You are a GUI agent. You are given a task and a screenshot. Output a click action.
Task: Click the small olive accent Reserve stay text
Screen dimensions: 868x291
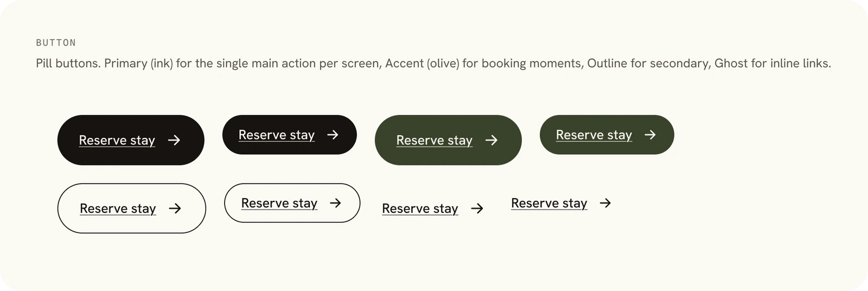pos(594,135)
